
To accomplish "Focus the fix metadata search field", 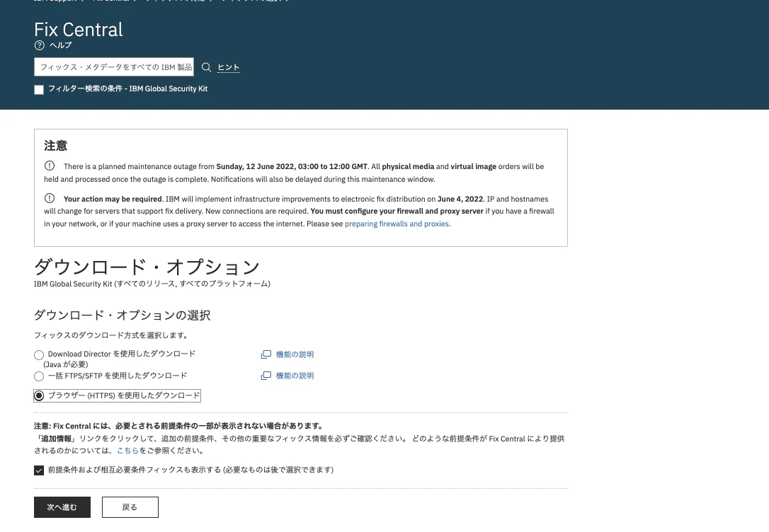I will point(114,67).
